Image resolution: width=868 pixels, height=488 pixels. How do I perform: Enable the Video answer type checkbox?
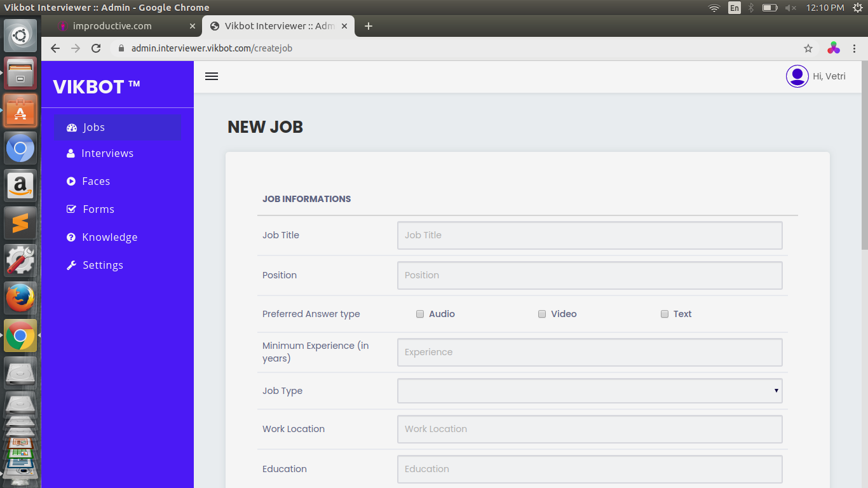point(542,314)
